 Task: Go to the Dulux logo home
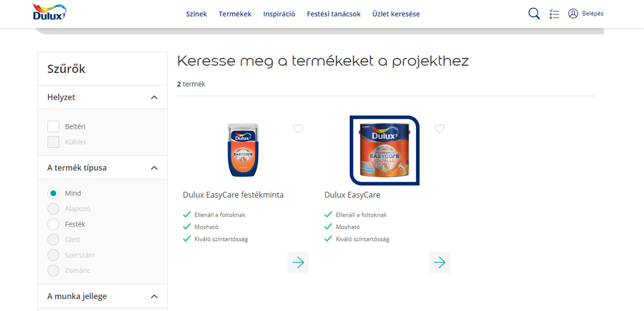(49, 12)
